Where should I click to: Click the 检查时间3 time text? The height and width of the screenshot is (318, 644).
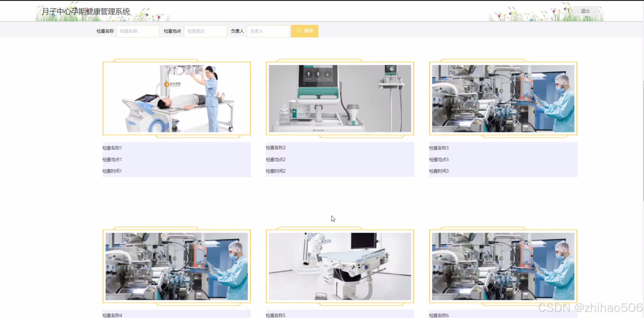(x=439, y=171)
